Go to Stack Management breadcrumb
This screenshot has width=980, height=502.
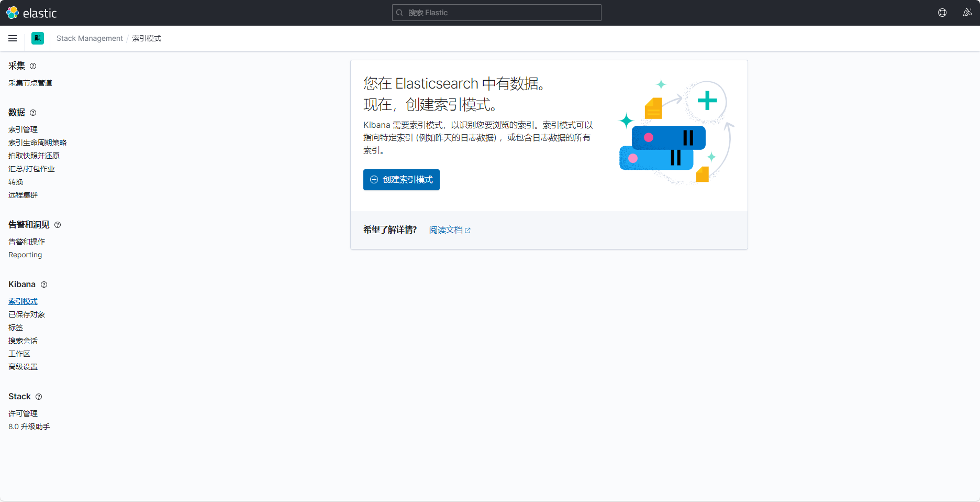coord(90,38)
